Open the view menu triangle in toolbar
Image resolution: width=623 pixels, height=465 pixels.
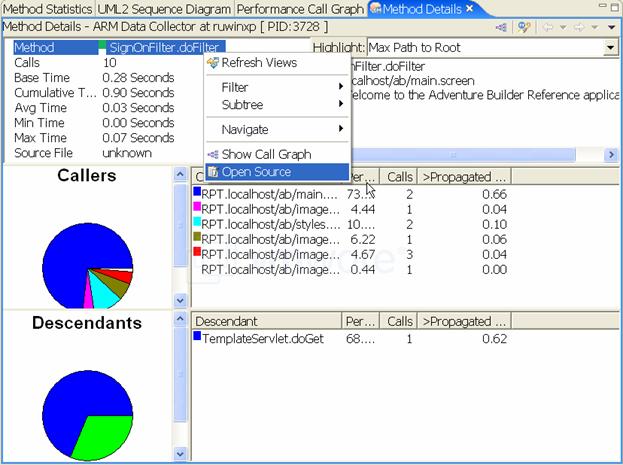[x=611, y=27]
